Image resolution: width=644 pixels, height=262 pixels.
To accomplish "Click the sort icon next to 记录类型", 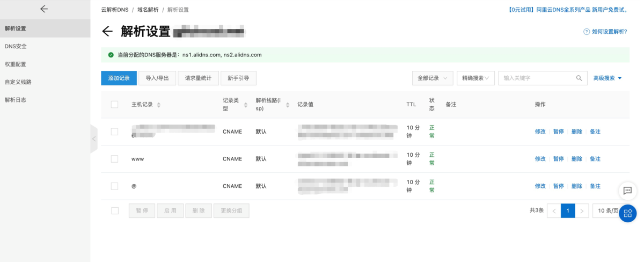I will 245,105.
